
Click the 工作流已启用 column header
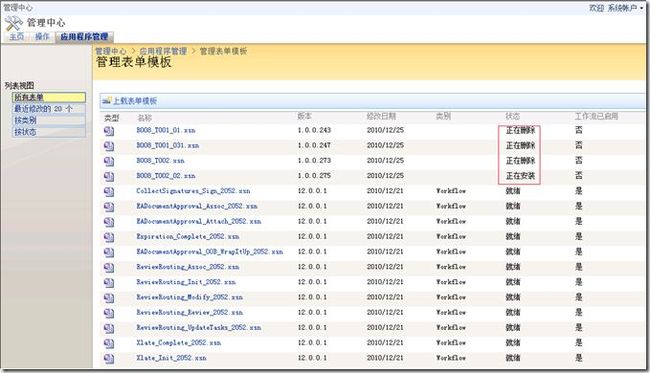[597, 116]
